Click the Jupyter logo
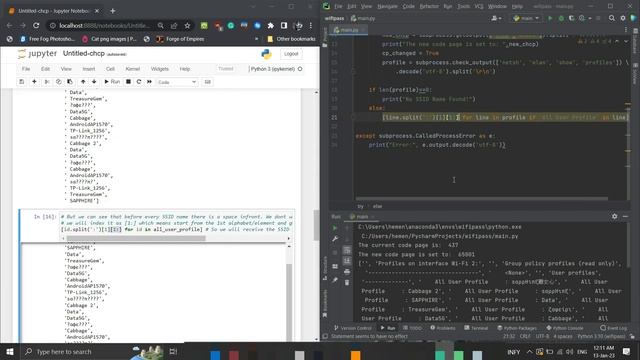Viewport: 640px width, 360px height. [x=38, y=53]
